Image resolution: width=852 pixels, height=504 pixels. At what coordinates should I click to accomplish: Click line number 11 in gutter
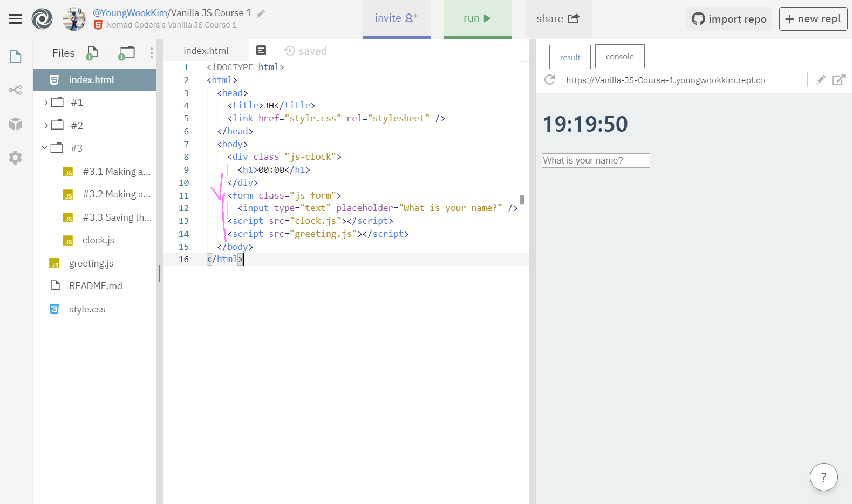click(x=183, y=195)
